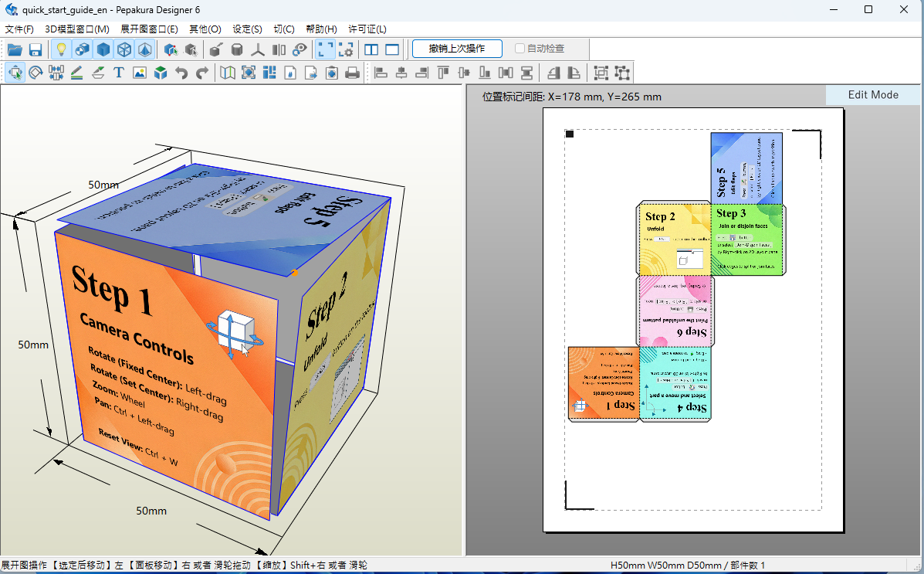Select the rotate part tool
Image resolution: width=924 pixels, height=574 pixels.
tap(36, 73)
